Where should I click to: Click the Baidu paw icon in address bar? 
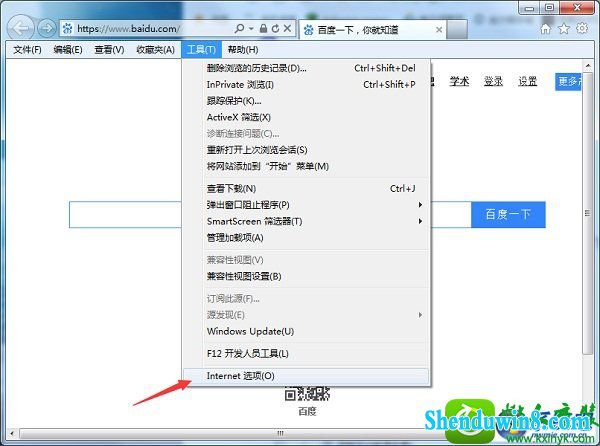pyautogui.click(x=68, y=28)
